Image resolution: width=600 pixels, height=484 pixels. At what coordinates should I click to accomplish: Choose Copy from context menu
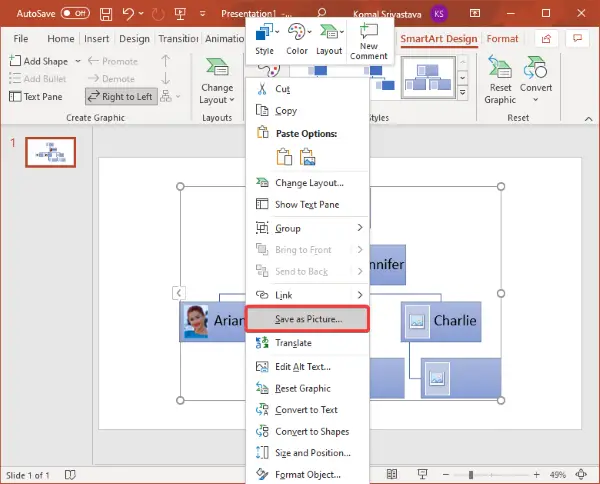[x=307, y=111]
